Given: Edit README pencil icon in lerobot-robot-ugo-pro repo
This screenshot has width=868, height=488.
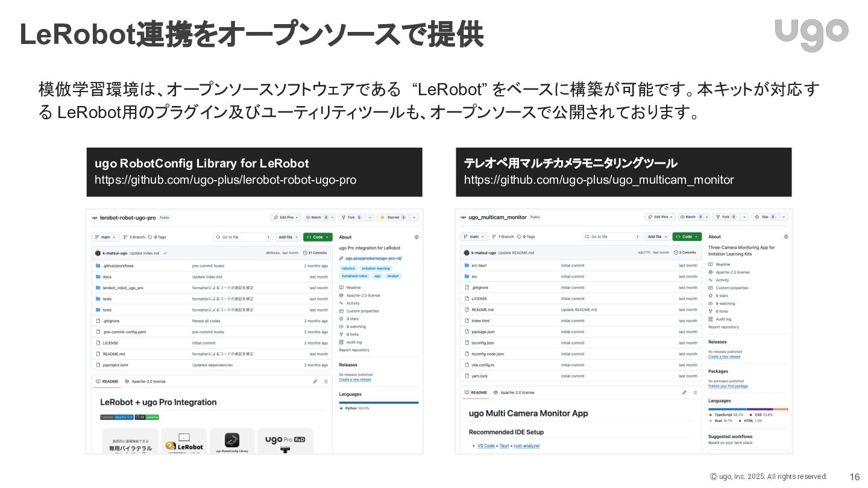Looking at the screenshot, I should [x=315, y=381].
